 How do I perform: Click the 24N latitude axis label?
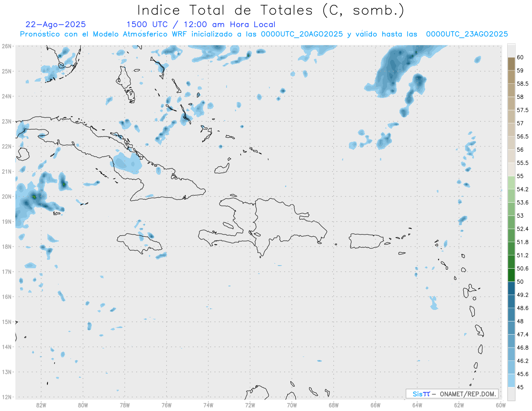(x=7, y=96)
